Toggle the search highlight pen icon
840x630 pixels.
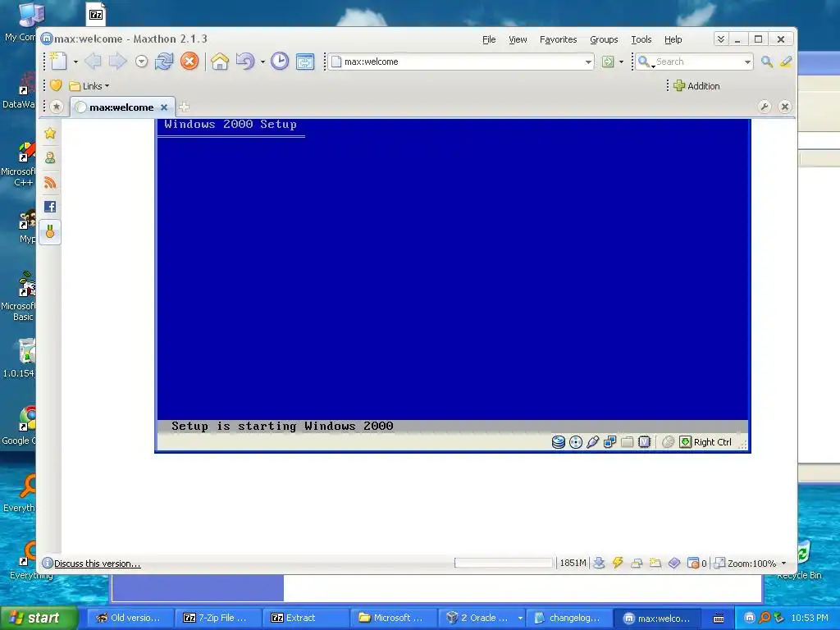point(785,62)
